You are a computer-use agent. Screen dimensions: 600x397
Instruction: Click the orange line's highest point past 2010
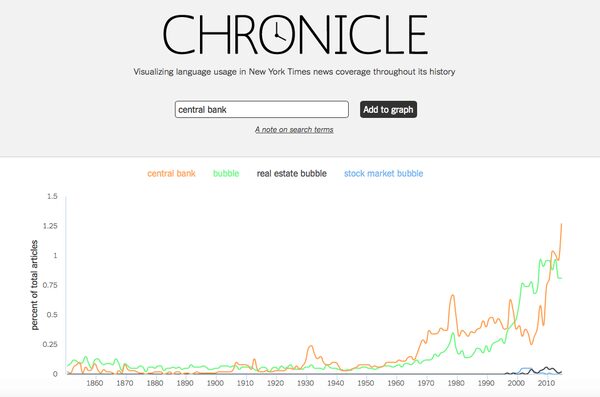561,225
